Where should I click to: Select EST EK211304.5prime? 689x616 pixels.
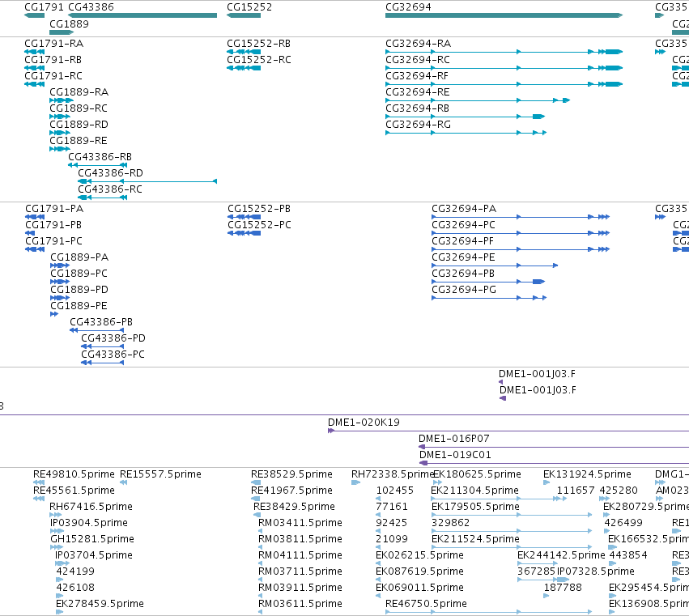475,491
